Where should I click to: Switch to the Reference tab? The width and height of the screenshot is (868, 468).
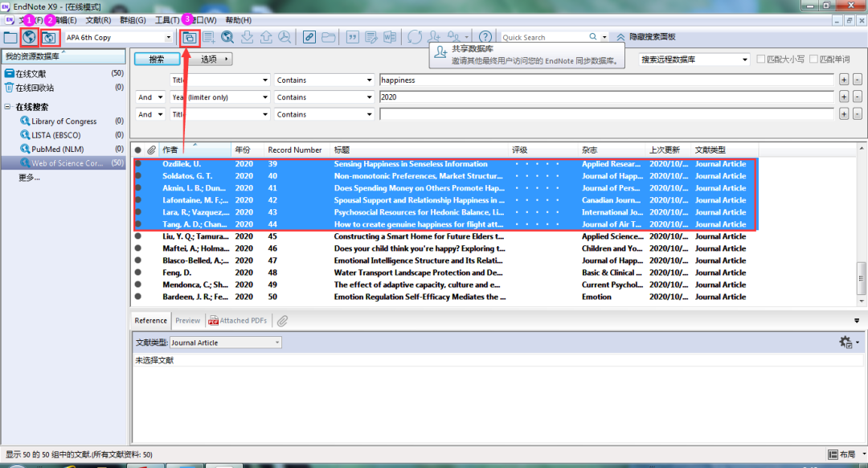[x=150, y=321]
